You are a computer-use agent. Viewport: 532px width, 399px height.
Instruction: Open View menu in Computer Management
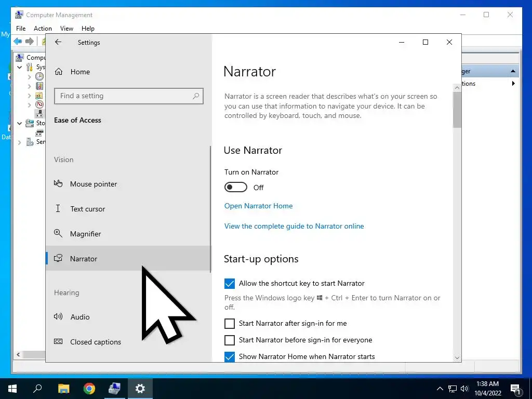point(66,29)
